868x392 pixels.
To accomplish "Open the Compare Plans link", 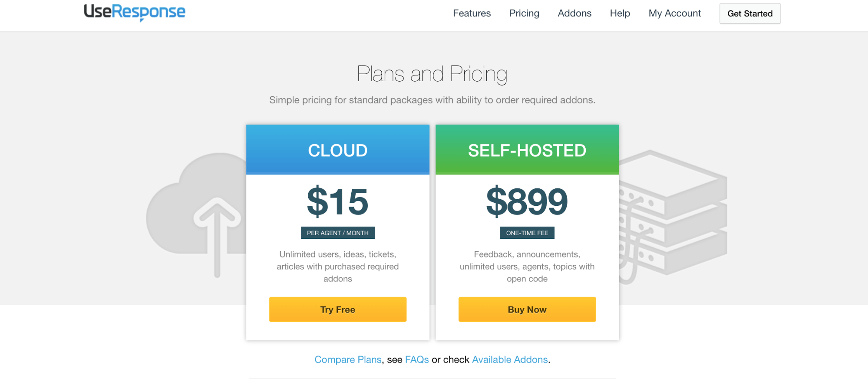I will tap(348, 360).
